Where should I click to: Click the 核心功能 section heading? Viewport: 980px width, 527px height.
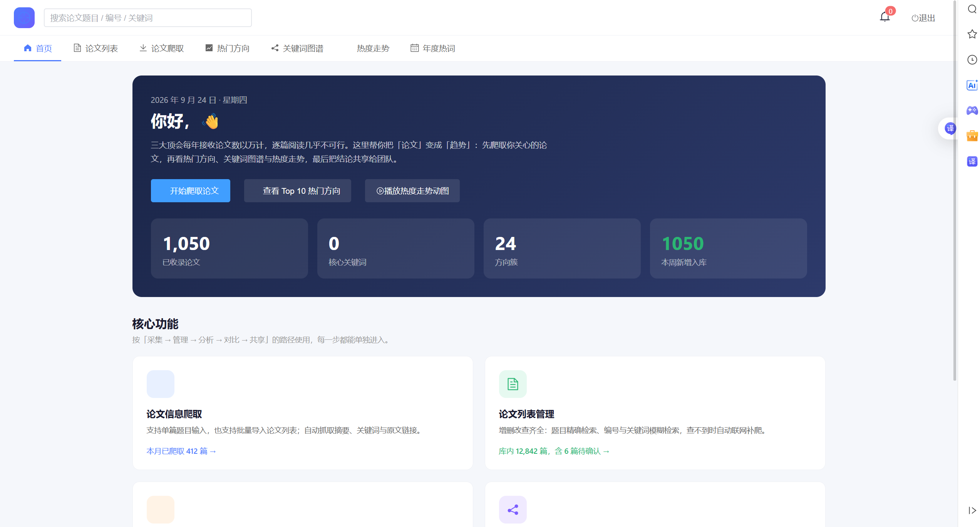(156, 324)
